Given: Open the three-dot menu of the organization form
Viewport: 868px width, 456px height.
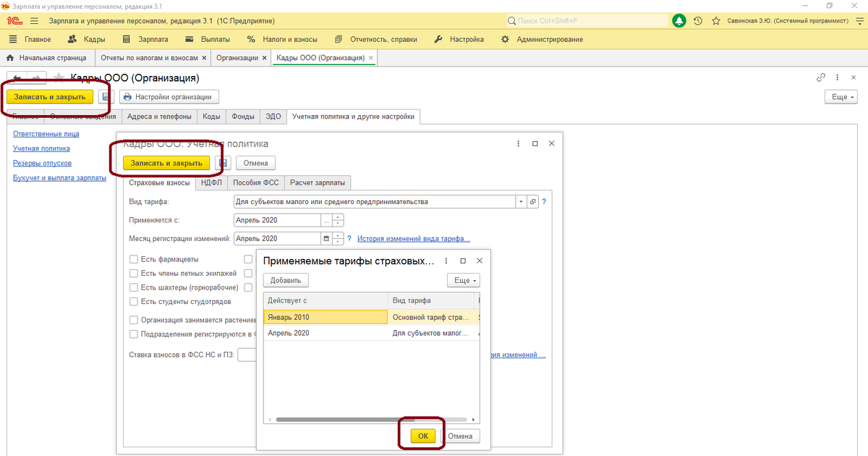Looking at the screenshot, I should click(x=838, y=77).
